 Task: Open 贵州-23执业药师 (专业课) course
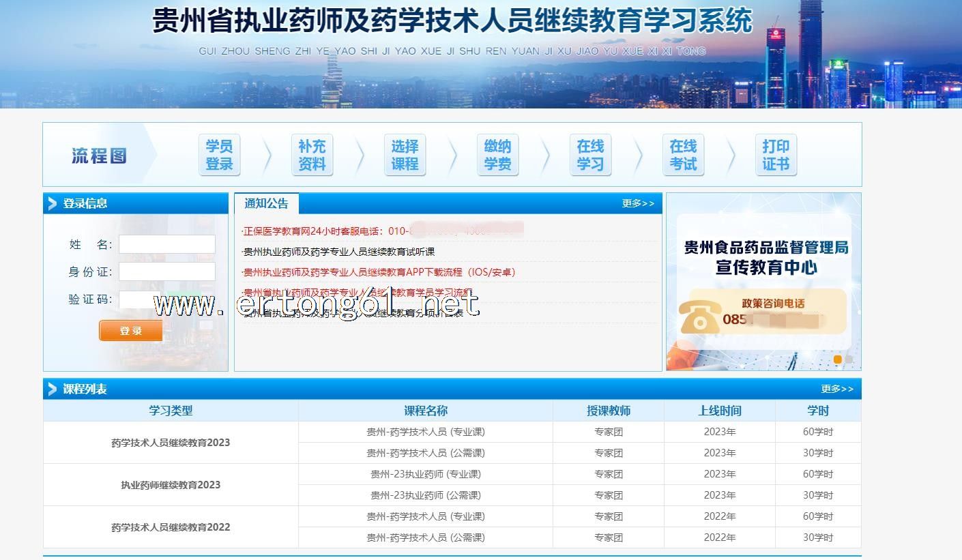coord(425,474)
